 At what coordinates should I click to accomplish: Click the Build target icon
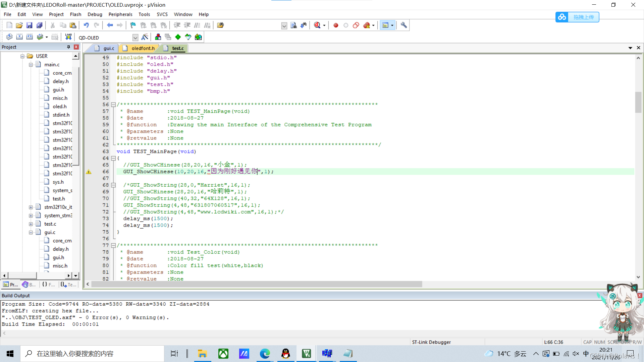[x=19, y=37]
